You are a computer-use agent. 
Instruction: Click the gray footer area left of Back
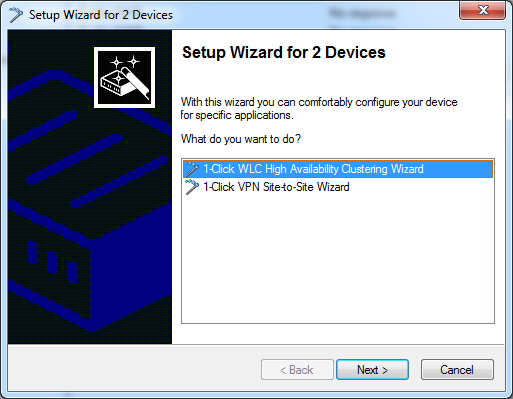(x=133, y=368)
